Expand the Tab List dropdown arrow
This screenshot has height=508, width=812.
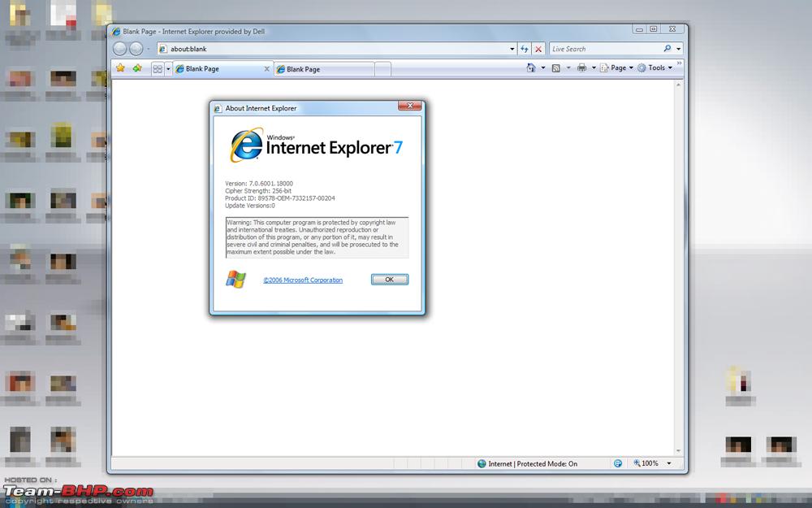point(168,69)
